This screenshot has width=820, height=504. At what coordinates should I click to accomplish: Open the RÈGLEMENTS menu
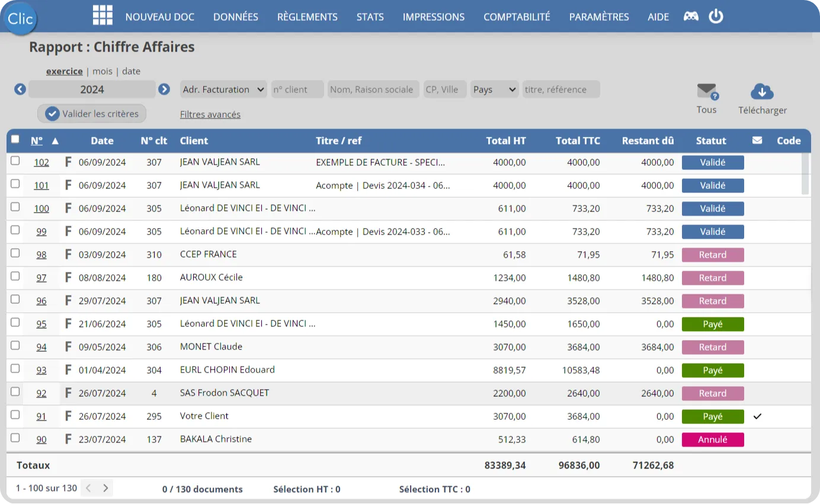(307, 17)
